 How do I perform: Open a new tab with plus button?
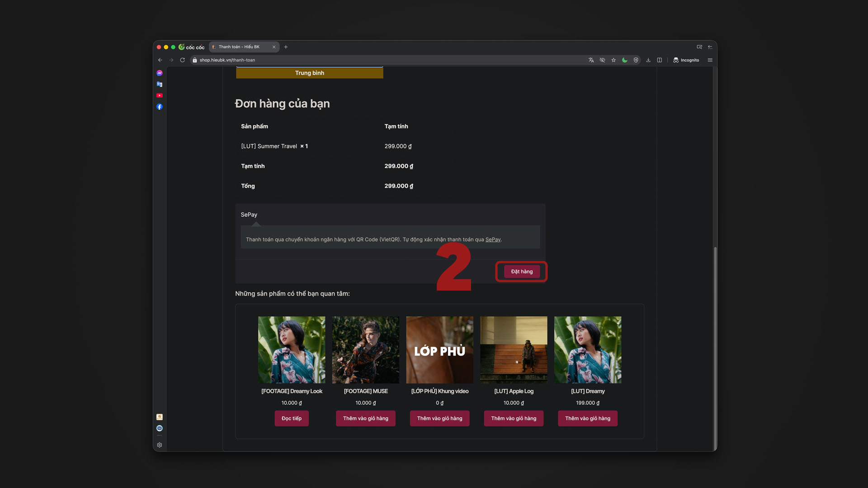point(286,47)
